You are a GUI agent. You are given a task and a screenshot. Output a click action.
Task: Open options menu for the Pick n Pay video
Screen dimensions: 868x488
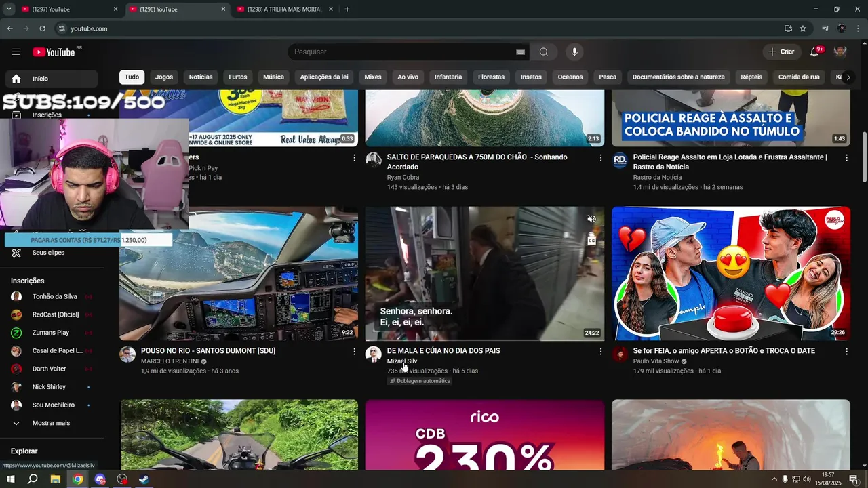coord(354,158)
